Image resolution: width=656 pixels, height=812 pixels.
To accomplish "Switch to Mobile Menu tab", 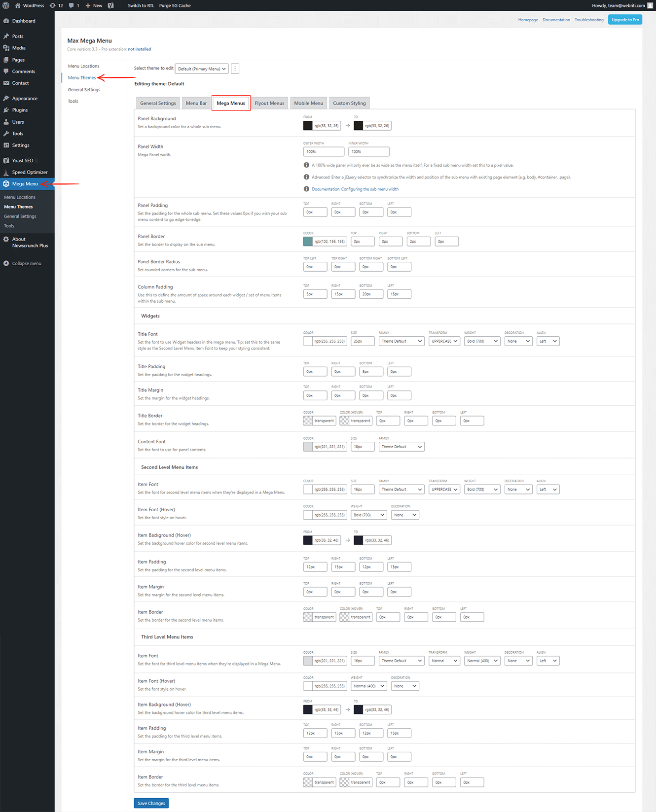I will click(x=309, y=103).
